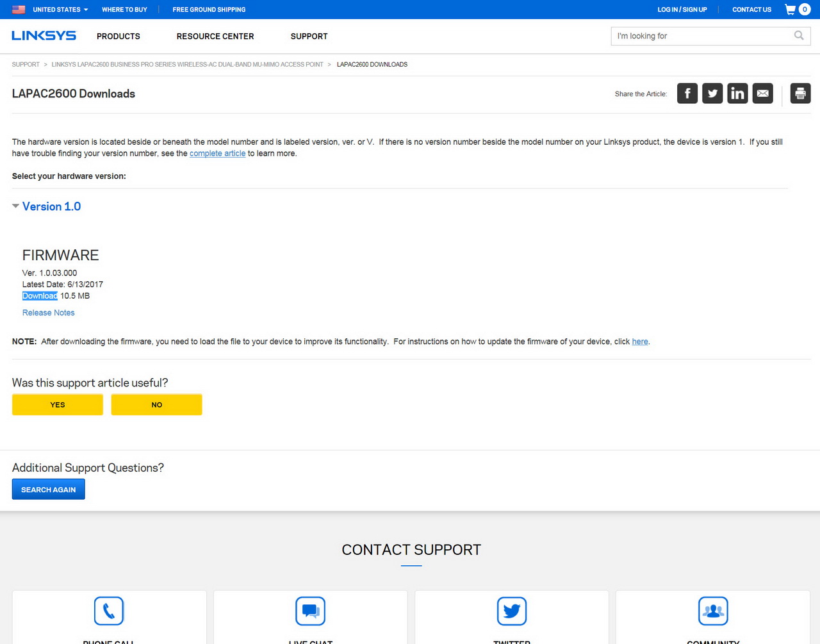This screenshot has width=820, height=644.
Task: Open the United States region dropdown
Action: pyautogui.click(x=60, y=10)
